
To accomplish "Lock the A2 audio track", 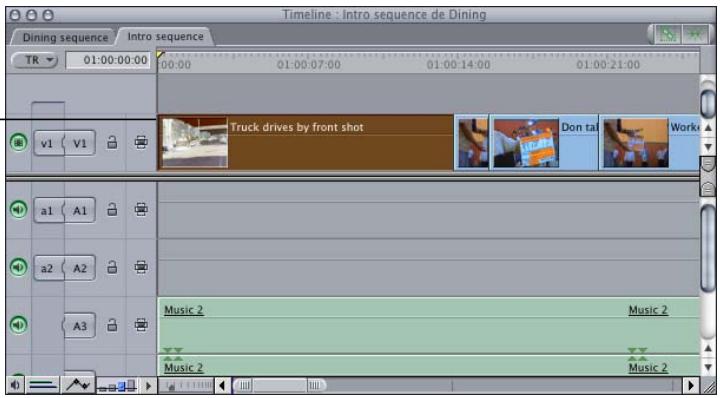I will pos(112,267).
